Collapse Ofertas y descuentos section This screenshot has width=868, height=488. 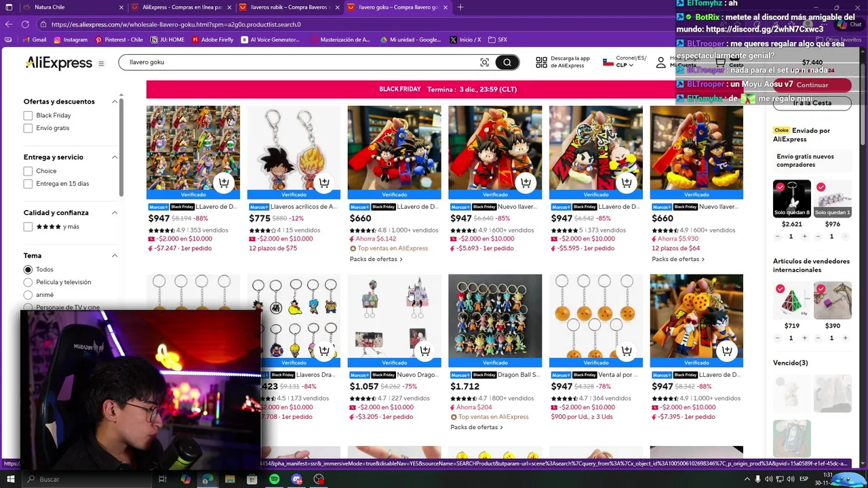(115, 102)
